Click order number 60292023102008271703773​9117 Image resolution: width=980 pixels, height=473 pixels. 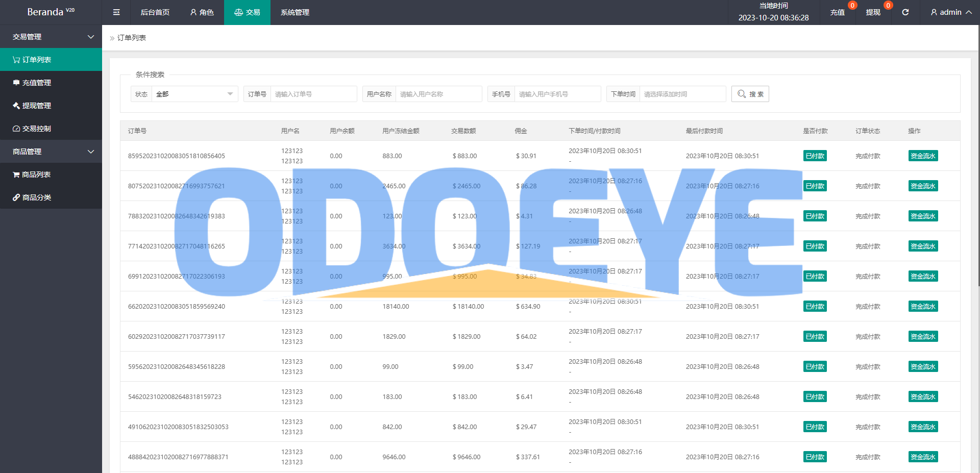(177, 337)
